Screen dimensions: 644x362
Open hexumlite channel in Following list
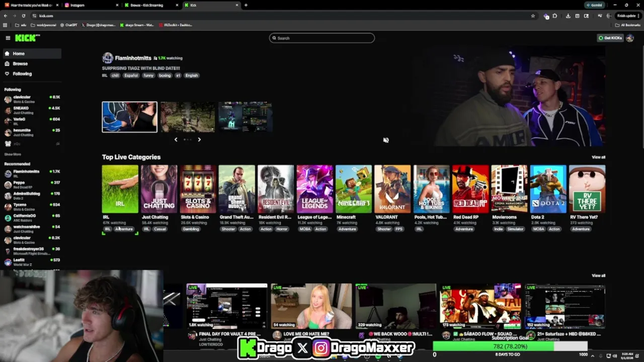32,132
